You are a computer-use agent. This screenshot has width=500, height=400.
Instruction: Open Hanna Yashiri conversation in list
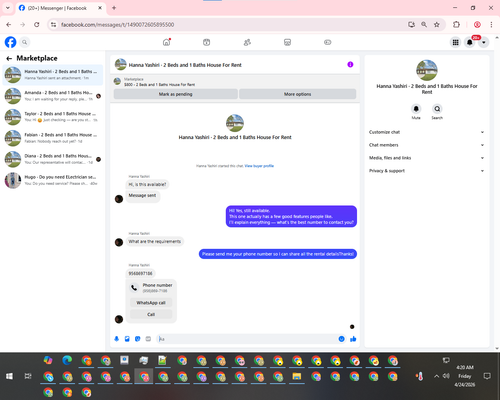click(x=53, y=75)
